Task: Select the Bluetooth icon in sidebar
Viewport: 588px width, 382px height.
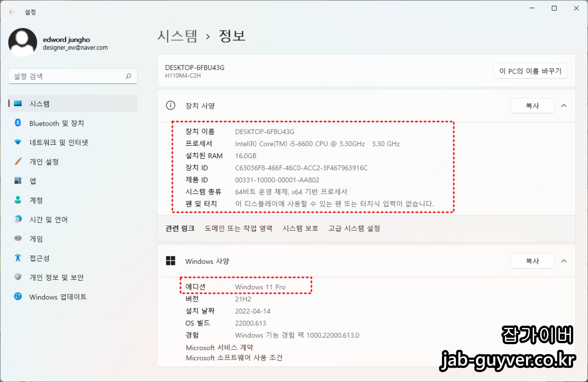Action: tap(18, 123)
